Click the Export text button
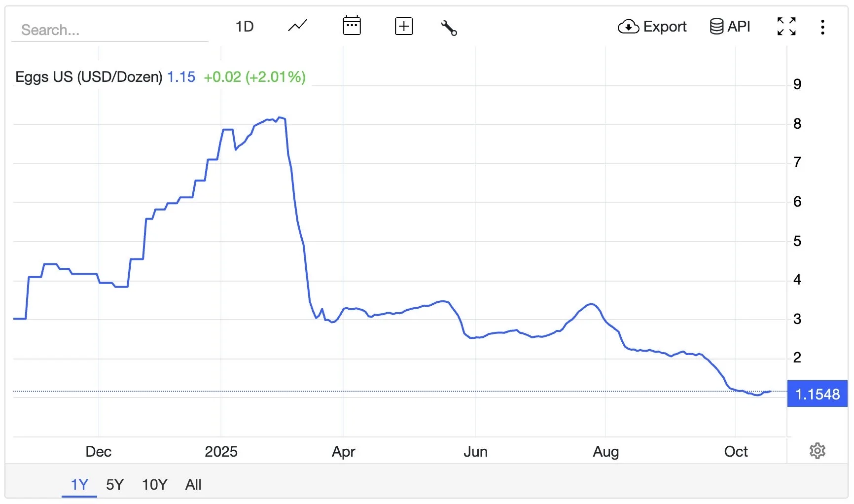Viewport: 854px width, 504px height. point(665,27)
